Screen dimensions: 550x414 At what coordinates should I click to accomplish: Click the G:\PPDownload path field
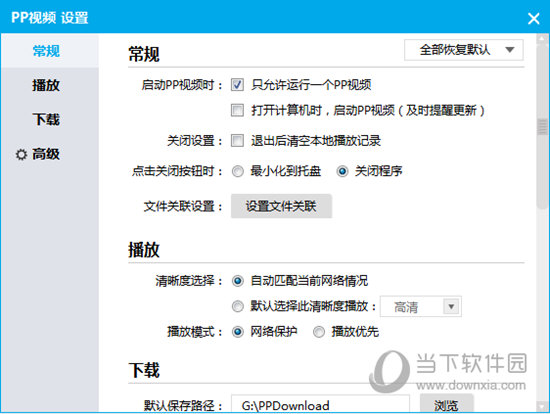click(x=320, y=405)
